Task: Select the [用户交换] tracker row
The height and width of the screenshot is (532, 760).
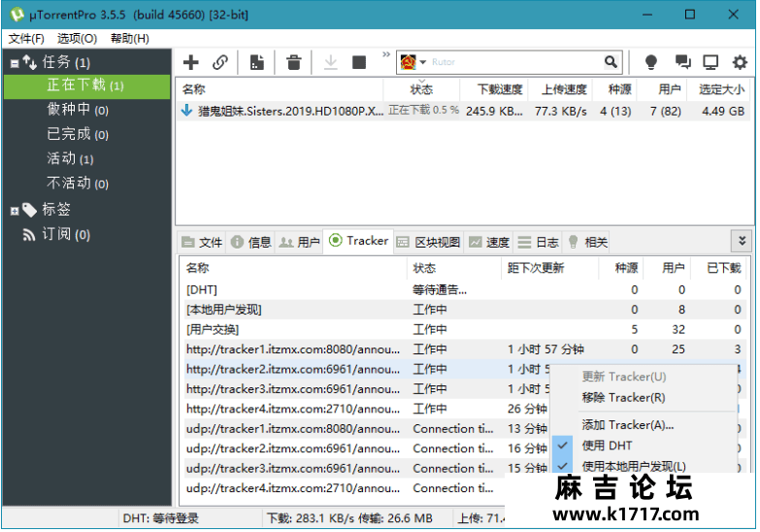Action: [x=464, y=330]
